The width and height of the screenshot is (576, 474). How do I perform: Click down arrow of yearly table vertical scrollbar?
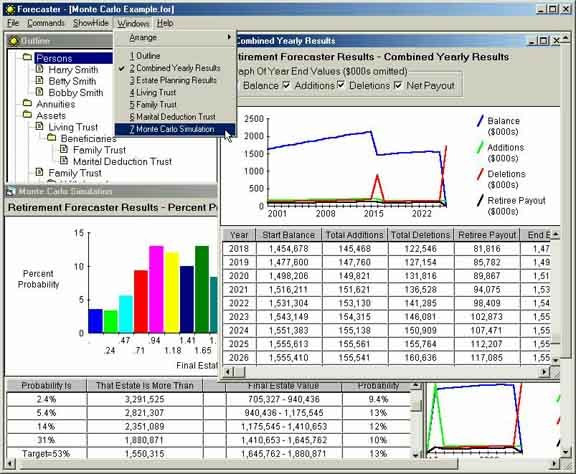[555, 360]
